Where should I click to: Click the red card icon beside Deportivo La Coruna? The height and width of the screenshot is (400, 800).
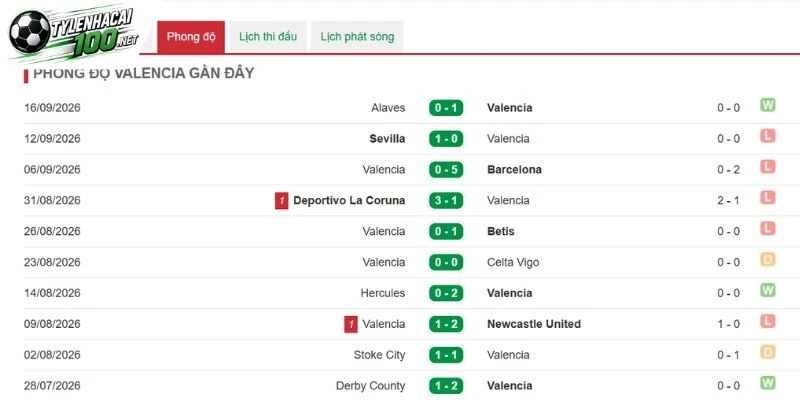coord(282,201)
